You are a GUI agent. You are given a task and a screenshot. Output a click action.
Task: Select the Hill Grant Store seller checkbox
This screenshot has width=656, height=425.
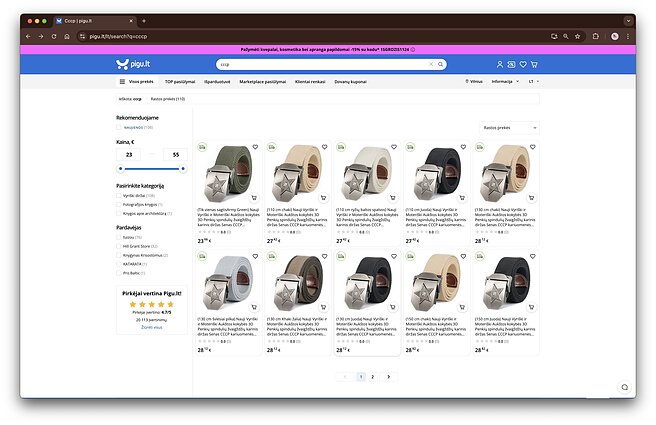pos(120,245)
